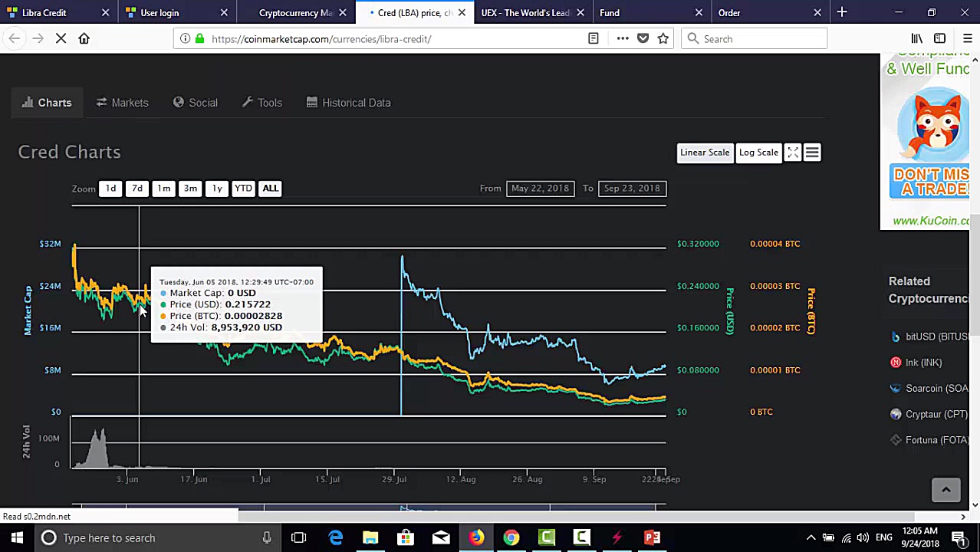Open Soarcoin related cryptocurrency link
Viewport: 980px width, 552px height.
tap(929, 389)
